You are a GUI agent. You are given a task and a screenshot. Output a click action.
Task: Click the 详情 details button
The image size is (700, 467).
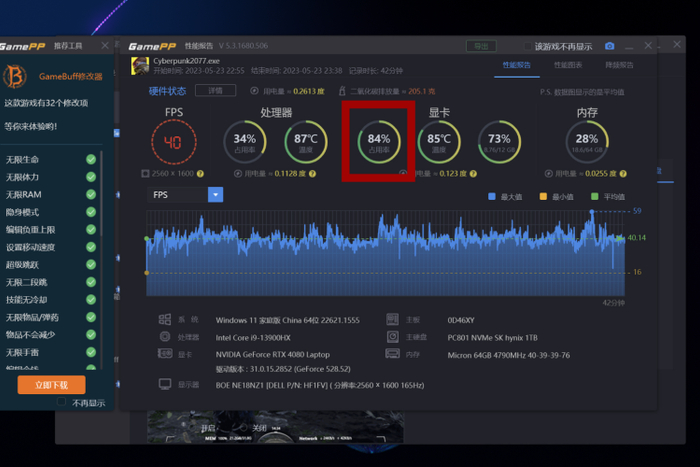click(x=216, y=91)
